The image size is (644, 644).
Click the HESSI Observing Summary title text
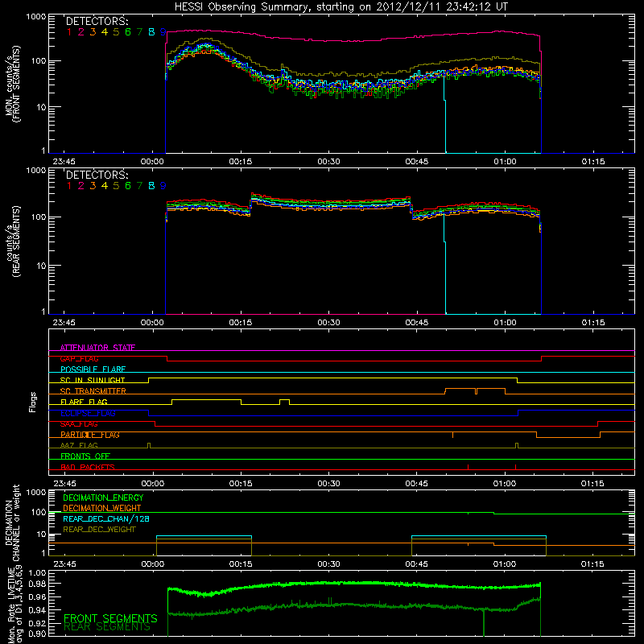click(341, 6)
